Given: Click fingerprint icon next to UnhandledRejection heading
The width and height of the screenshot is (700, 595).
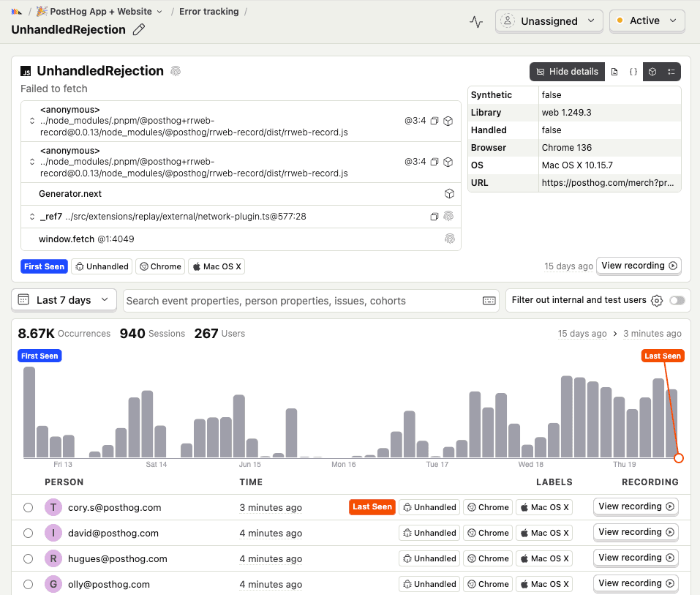Looking at the screenshot, I should point(176,71).
